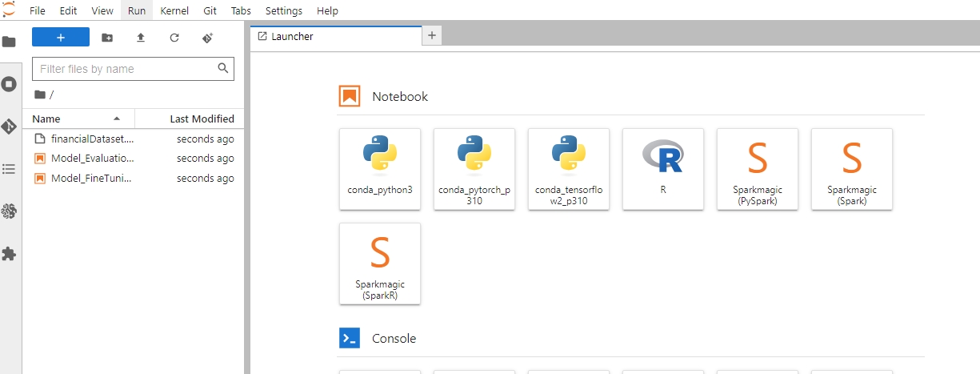Select the Model_FineTuni... notebook file
This screenshot has width=980, height=374.
pos(90,179)
